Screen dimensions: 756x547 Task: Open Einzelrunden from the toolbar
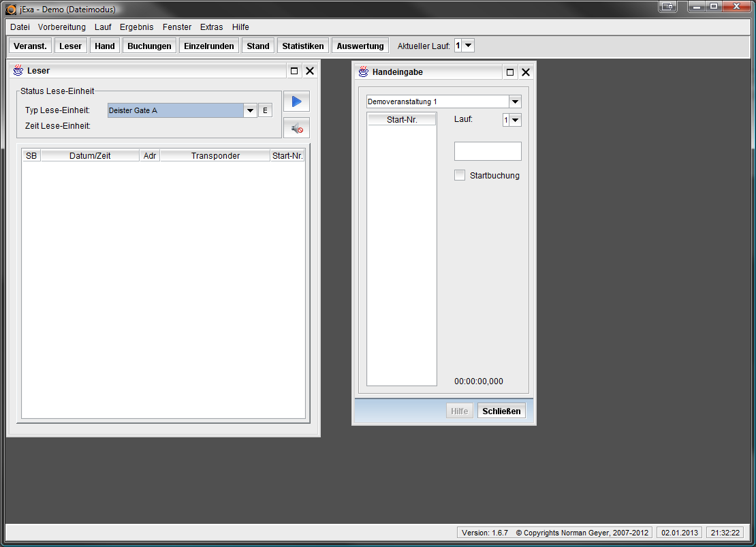(209, 46)
